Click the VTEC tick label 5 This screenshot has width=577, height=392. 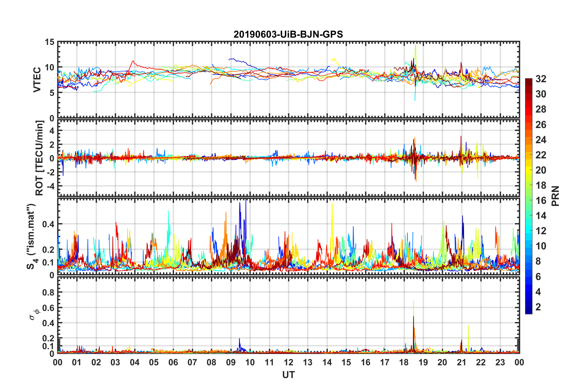[52, 93]
